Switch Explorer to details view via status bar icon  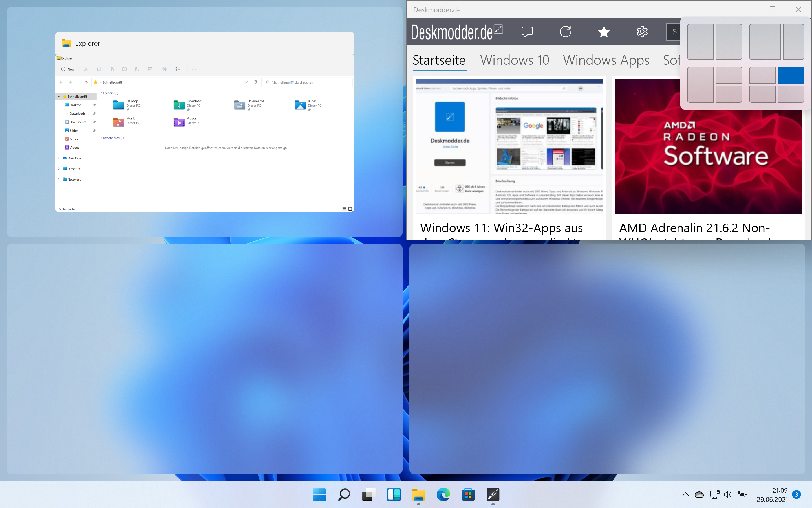(x=344, y=209)
